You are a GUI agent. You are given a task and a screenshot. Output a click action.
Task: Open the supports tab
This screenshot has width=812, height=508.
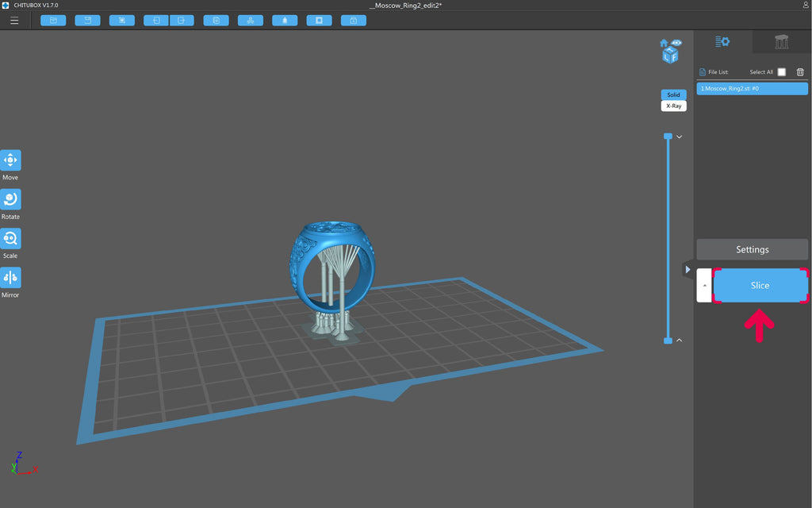point(781,41)
